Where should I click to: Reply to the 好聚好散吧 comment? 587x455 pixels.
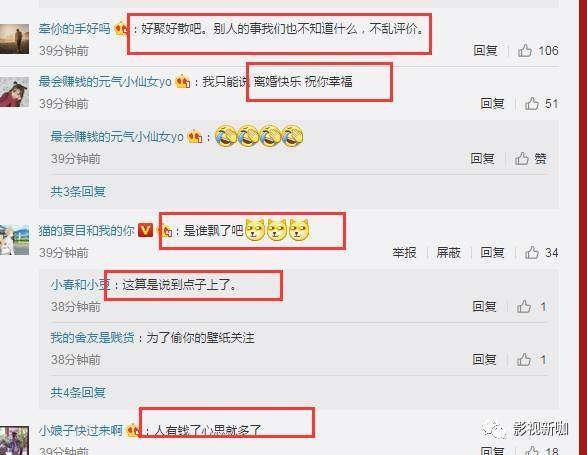[x=485, y=50]
